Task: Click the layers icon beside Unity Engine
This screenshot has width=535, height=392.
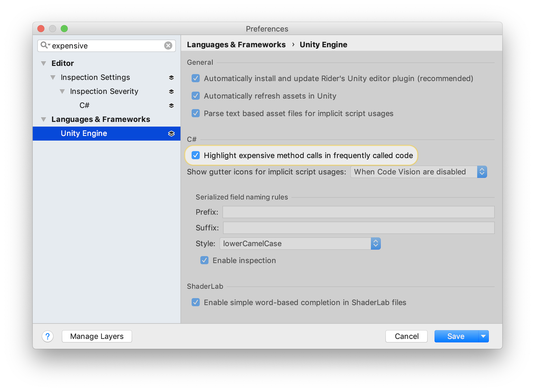Action: point(171,134)
